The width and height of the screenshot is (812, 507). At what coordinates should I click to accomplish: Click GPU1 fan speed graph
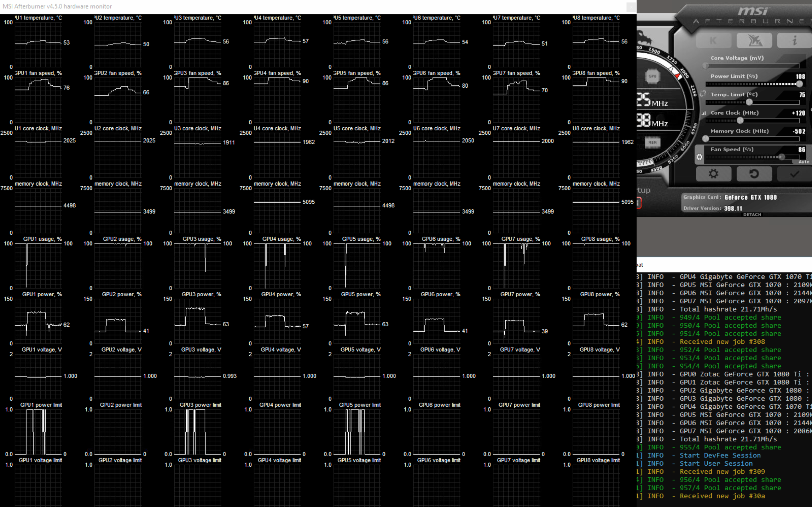tap(38, 100)
